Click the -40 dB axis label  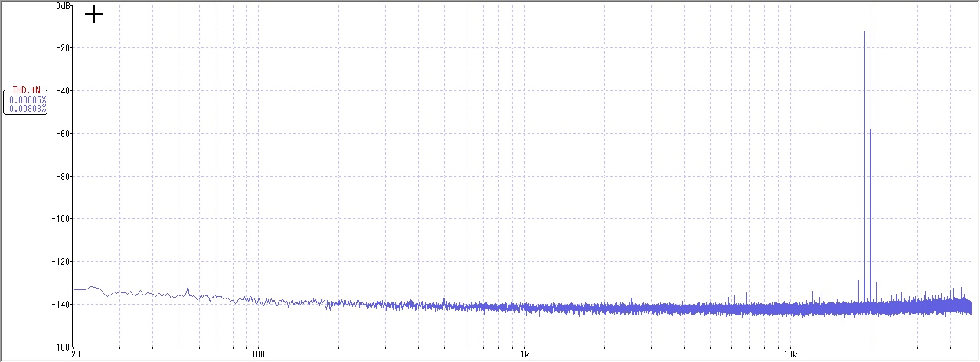click(64, 90)
